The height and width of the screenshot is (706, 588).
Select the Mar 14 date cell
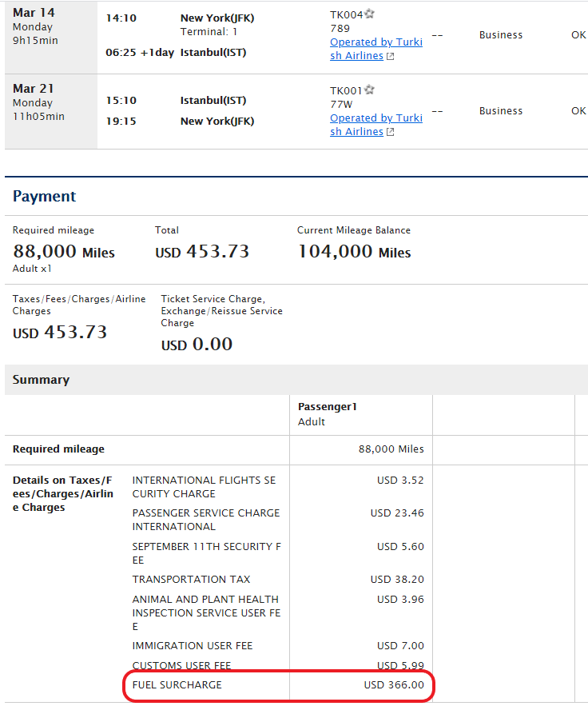coord(51,38)
